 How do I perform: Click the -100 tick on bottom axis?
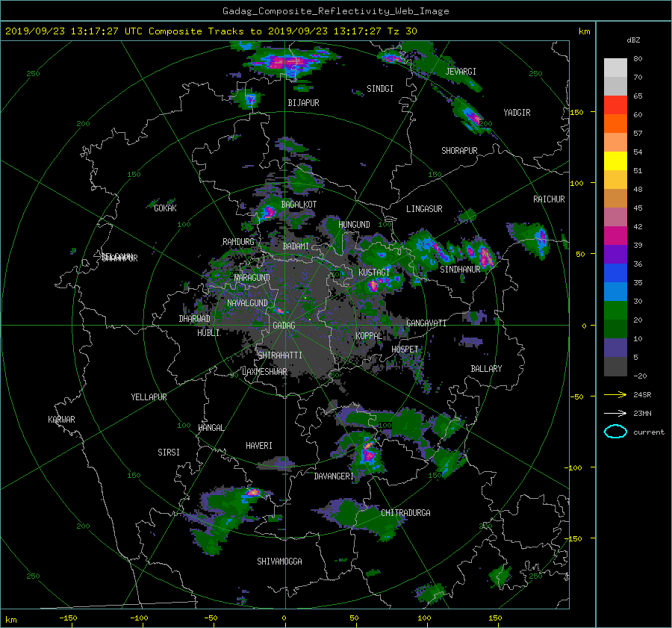pyautogui.click(x=139, y=618)
